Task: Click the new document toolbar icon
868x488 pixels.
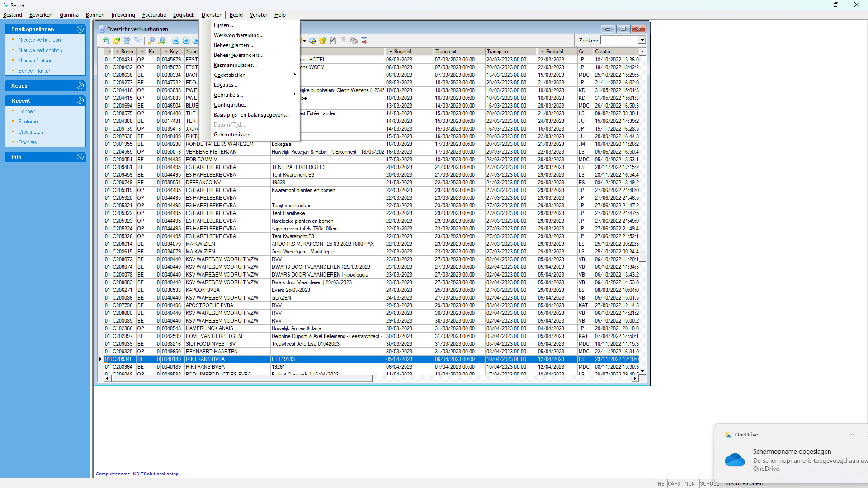Action: pyautogui.click(x=105, y=41)
